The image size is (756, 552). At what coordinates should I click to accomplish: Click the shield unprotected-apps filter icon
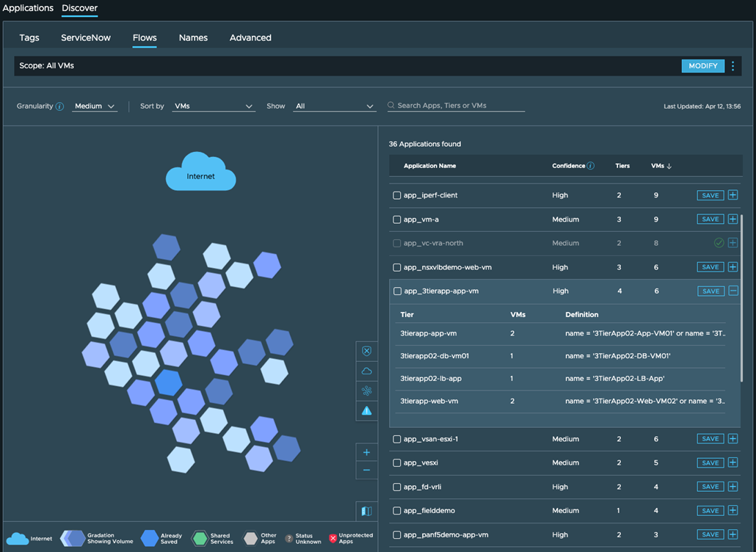click(x=366, y=351)
